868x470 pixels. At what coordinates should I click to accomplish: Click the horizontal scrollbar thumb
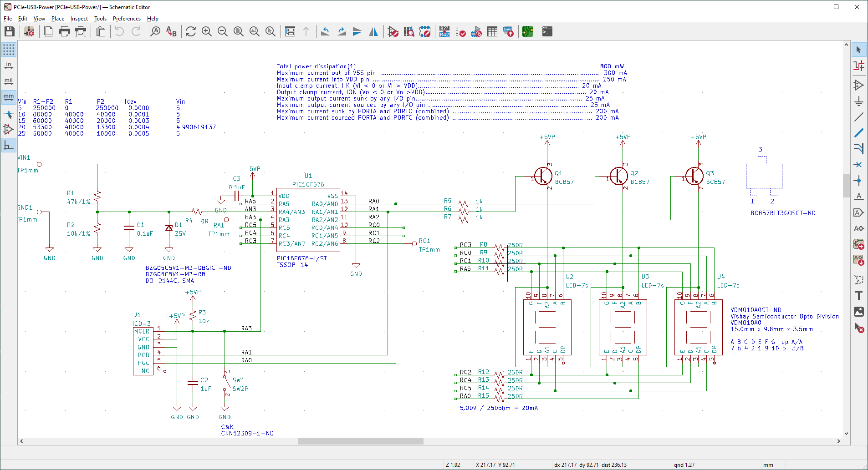360,441
